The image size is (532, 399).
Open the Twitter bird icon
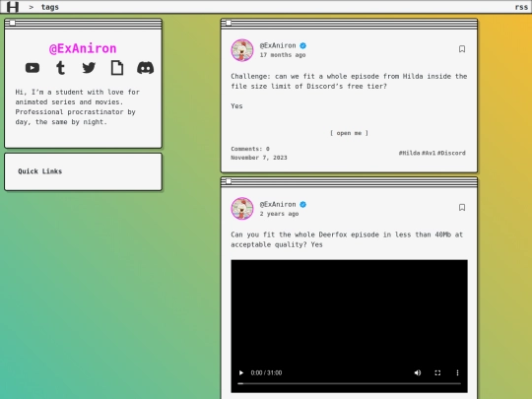(x=89, y=68)
